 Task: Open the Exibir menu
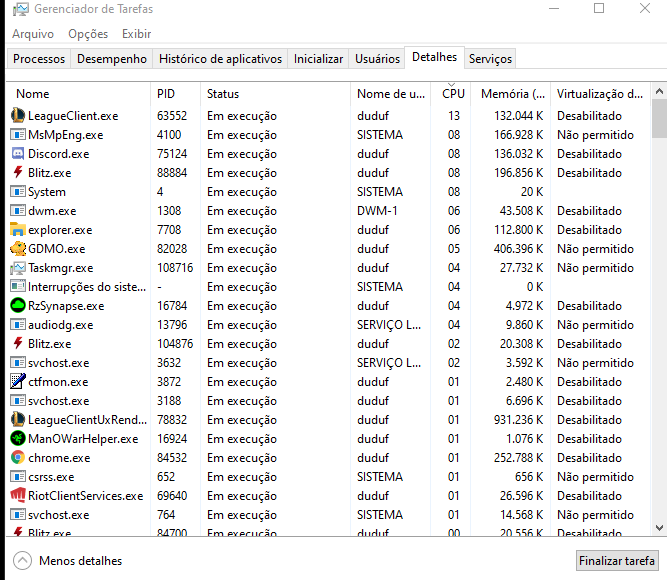[136, 34]
